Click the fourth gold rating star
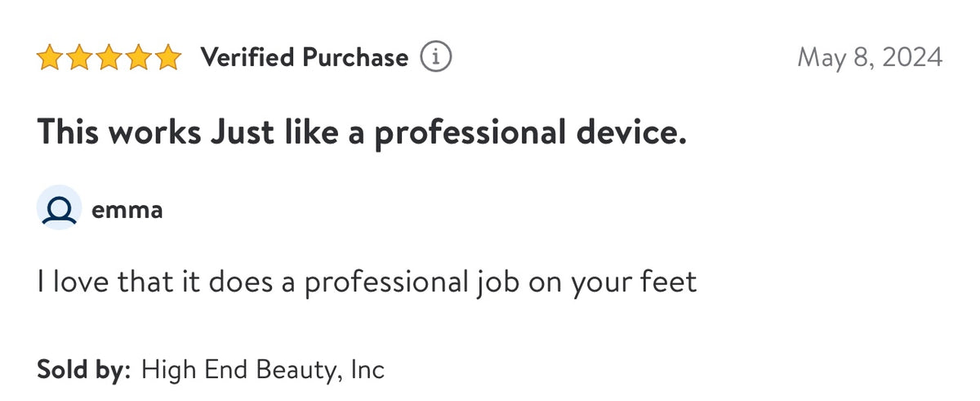This screenshot has height=401, width=980. coord(138,58)
